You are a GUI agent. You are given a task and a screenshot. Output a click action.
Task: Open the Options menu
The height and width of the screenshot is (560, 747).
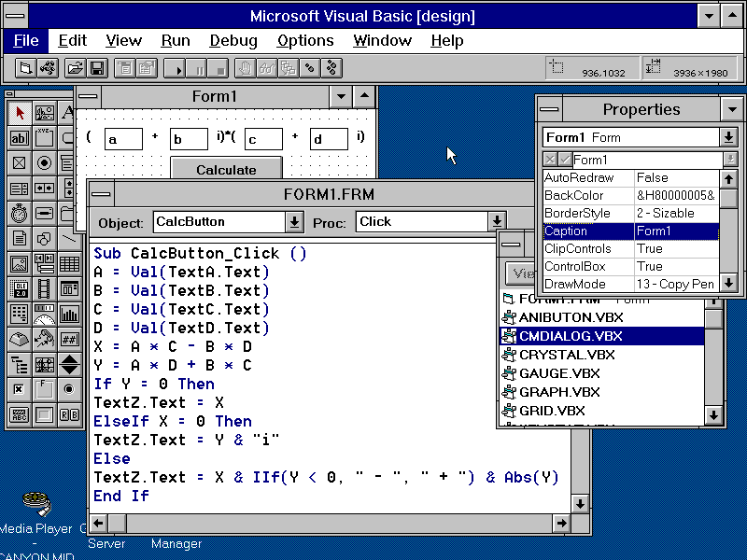tap(305, 40)
